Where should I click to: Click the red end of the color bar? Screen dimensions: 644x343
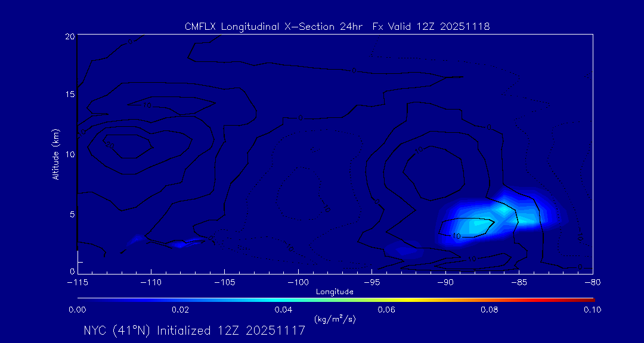590,299
